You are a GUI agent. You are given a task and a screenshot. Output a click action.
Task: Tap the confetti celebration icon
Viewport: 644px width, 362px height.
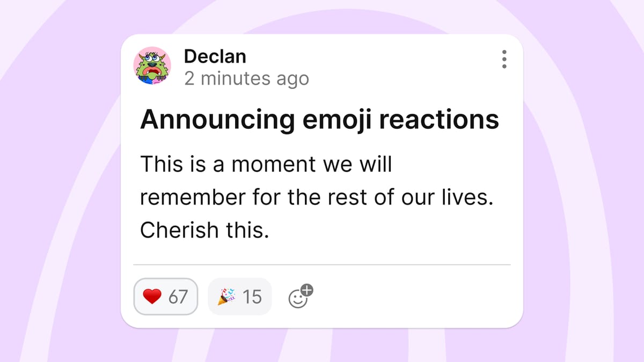(228, 295)
